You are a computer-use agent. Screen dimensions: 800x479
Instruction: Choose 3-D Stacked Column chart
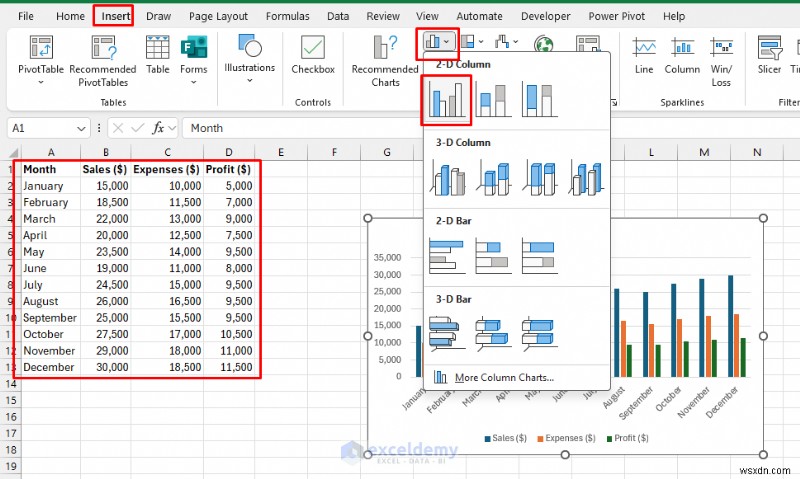click(x=493, y=178)
